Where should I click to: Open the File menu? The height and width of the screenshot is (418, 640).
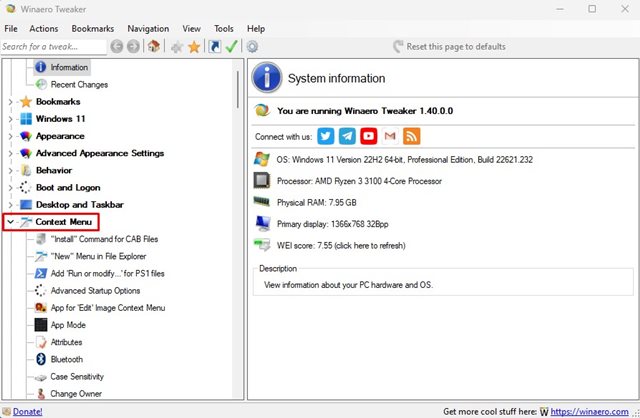coord(11,29)
